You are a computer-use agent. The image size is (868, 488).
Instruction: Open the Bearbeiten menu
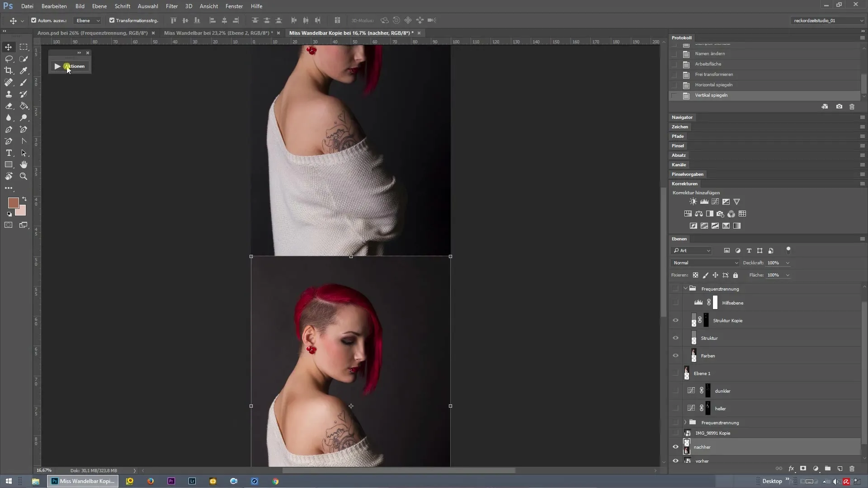[x=54, y=6]
